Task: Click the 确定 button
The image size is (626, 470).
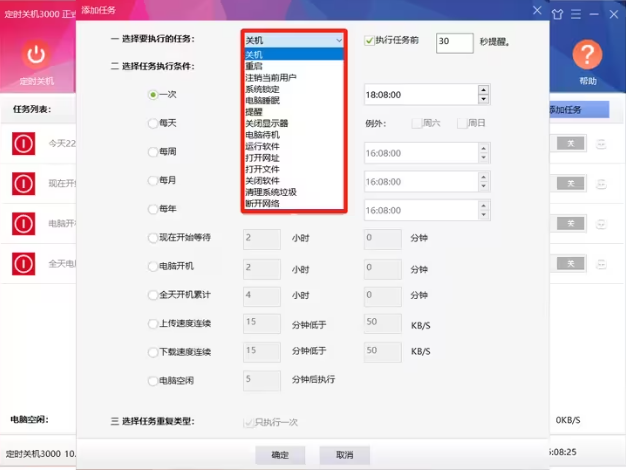Action: point(280,455)
